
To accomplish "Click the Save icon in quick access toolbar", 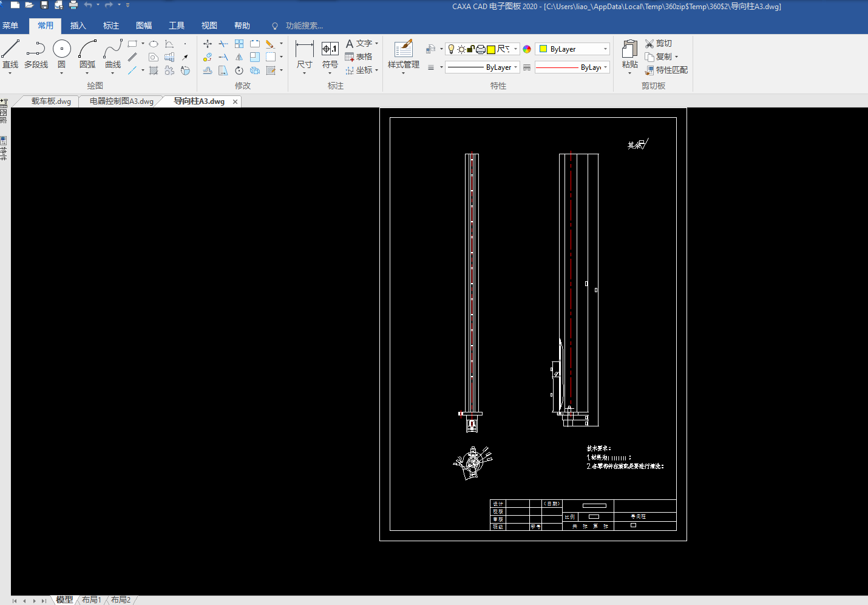I will coord(44,5).
